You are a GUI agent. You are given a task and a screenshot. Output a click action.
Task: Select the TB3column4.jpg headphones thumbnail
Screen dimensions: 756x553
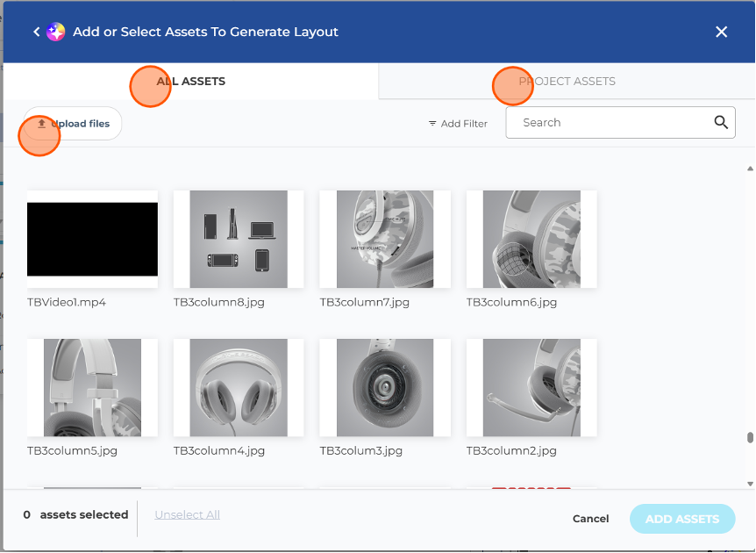coord(239,387)
